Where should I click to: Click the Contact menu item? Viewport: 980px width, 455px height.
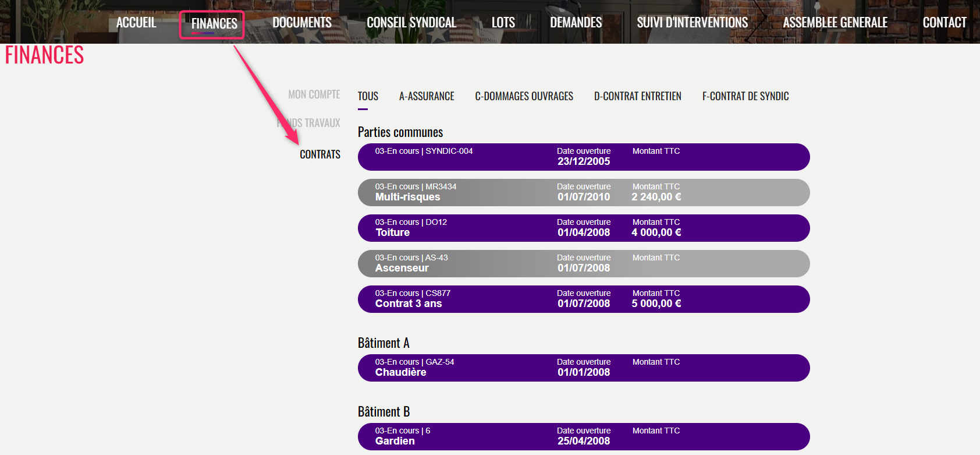(944, 23)
